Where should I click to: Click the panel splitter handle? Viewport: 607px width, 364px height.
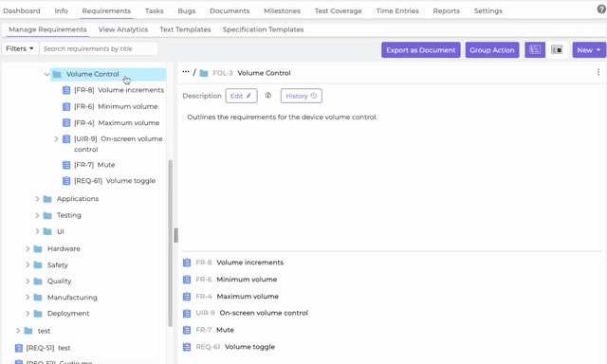(x=176, y=235)
